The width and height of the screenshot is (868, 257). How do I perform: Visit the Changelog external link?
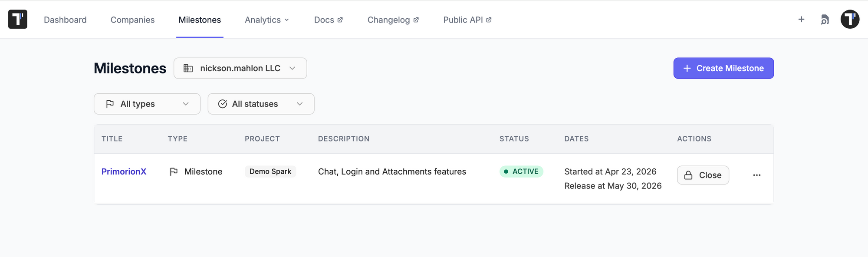(393, 20)
